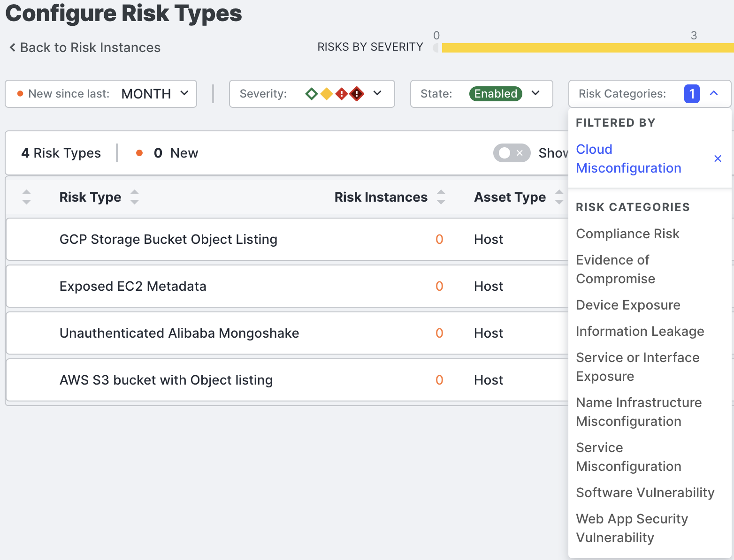Sort by Risk Type column arrows

coord(135,197)
